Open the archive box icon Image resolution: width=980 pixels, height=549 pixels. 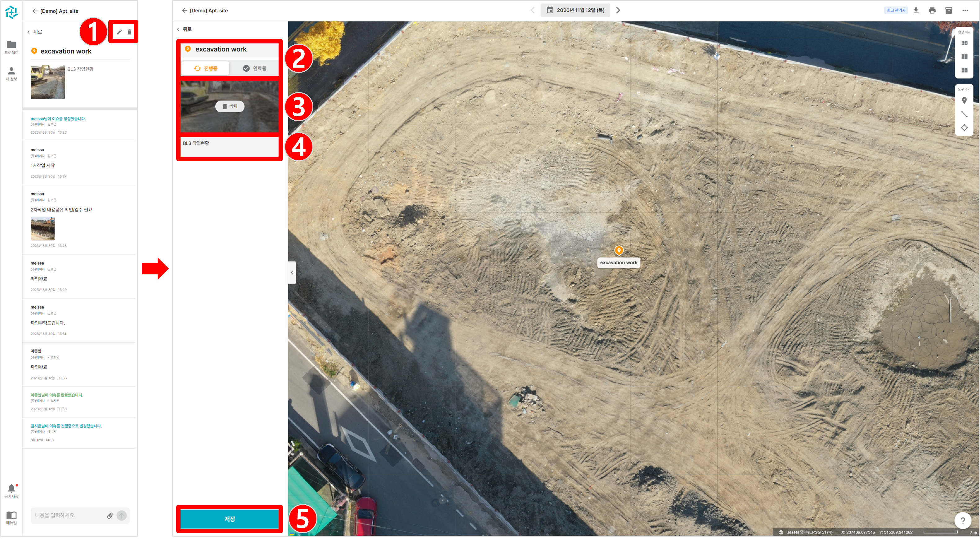(x=948, y=11)
